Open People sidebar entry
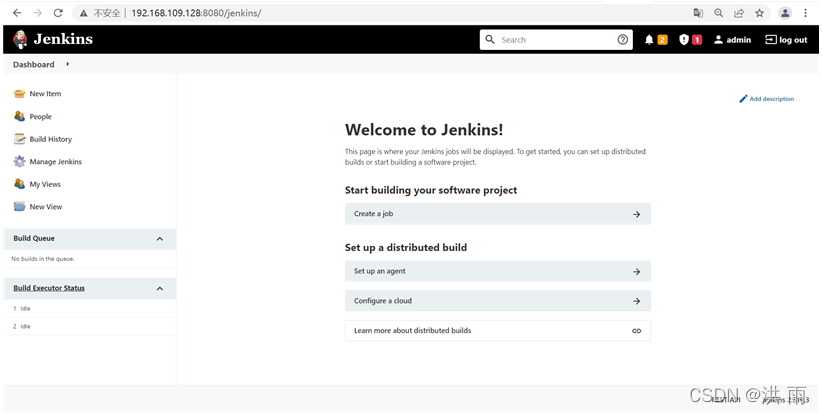Viewport: 822px width, 414px height. 40,116
